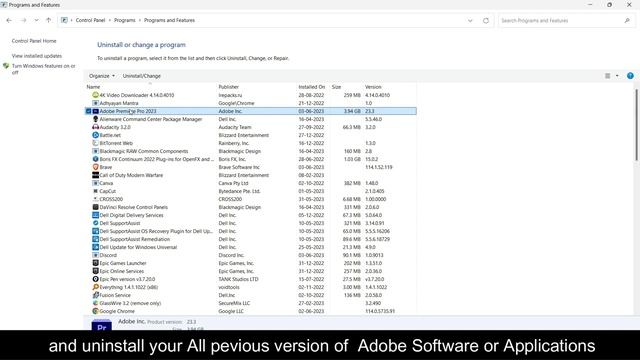Open the Organize dropdown menu
Viewport: 640px width, 360px height.
(x=102, y=76)
